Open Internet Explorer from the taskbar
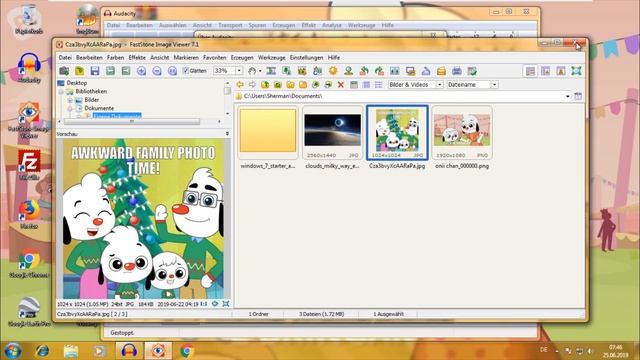 pos(42,351)
